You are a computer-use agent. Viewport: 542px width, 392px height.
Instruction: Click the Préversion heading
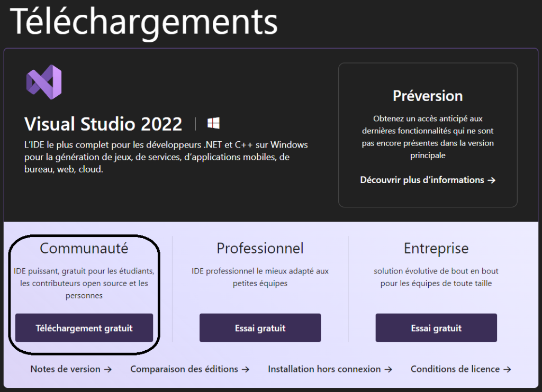coord(428,96)
